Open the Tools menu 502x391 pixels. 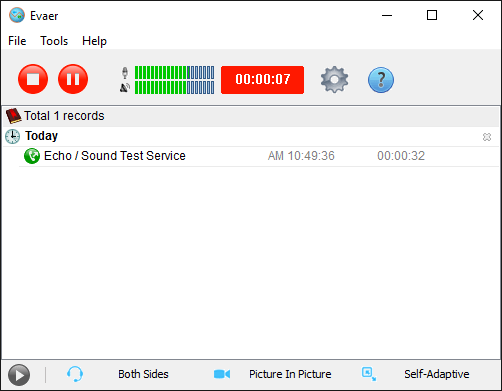pos(54,41)
